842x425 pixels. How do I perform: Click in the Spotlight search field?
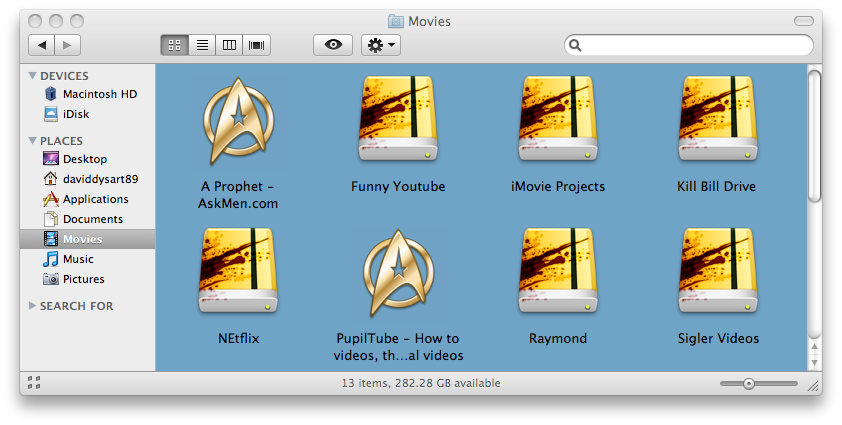point(689,45)
